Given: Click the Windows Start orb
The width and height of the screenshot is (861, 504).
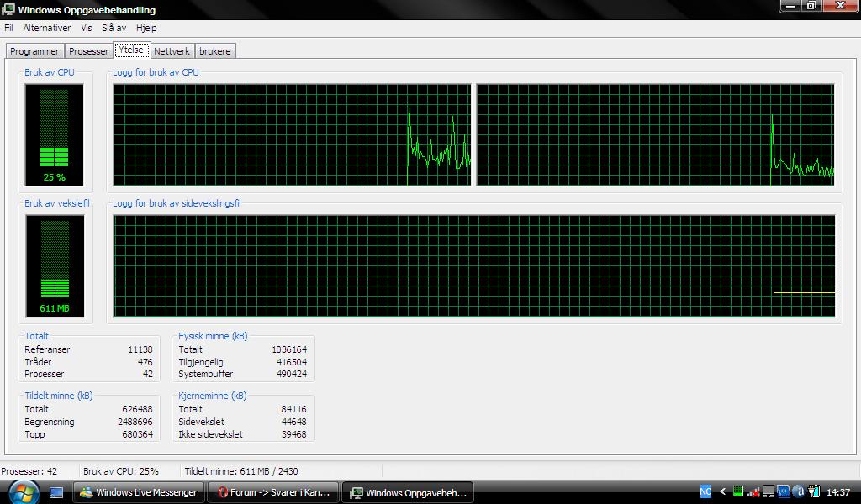Looking at the screenshot, I should click(24, 492).
